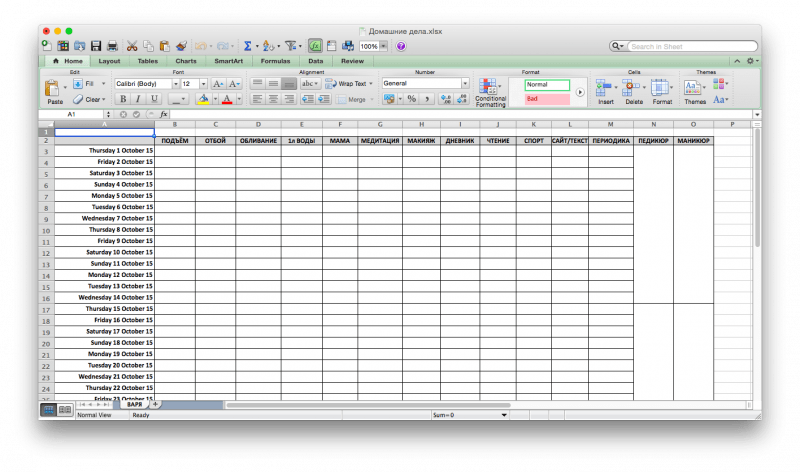Open the SmartArt ribbon tab
Viewport: 800px width, 472px height.
229,61
